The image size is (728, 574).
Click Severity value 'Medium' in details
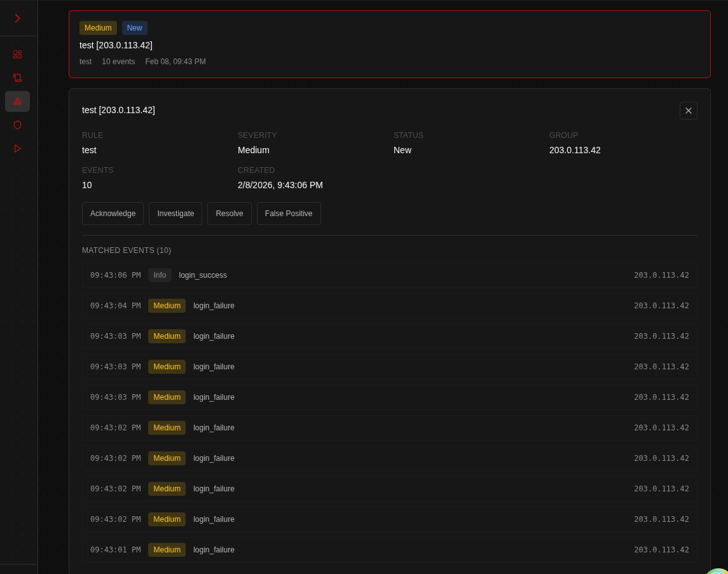click(x=254, y=150)
